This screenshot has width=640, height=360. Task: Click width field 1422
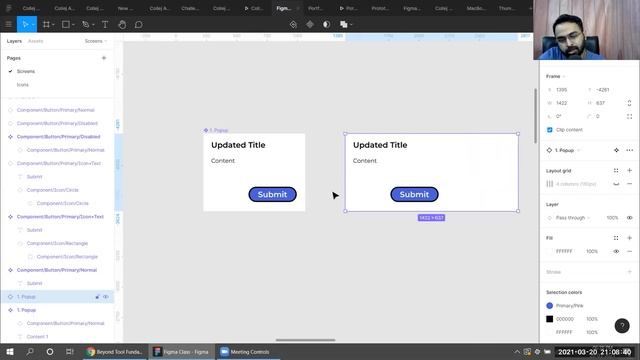coord(562,103)
